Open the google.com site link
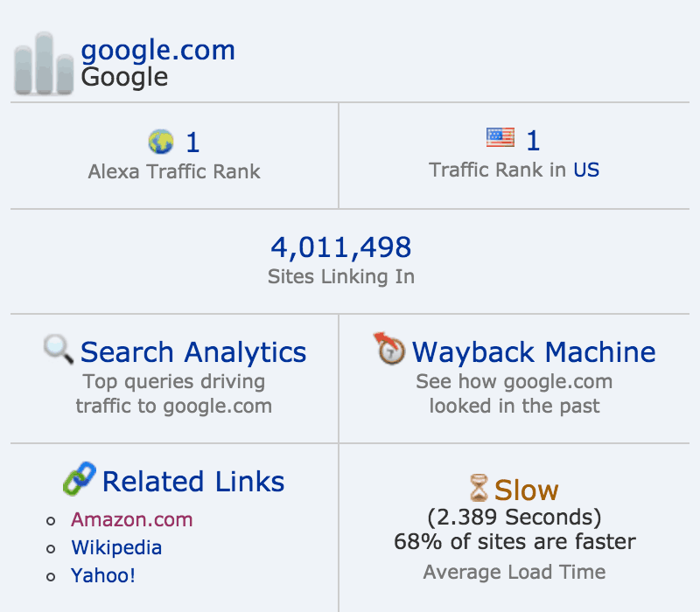Image resolution: width=700 pixels, height=612 pixels. 157,50
